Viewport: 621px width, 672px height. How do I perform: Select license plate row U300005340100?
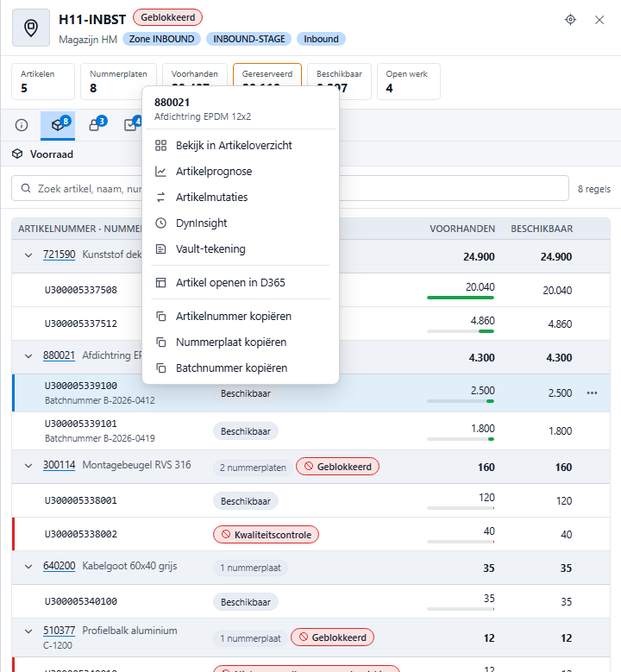pos(310,602)
